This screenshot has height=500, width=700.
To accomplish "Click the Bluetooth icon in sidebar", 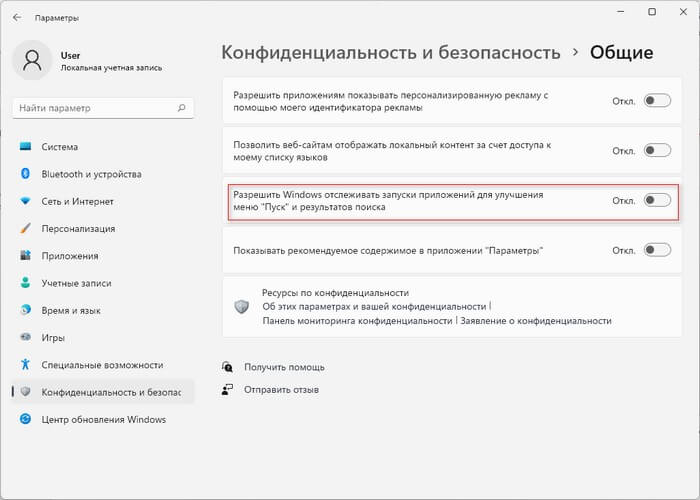I will pyautogui.click(x=25, y=174).
